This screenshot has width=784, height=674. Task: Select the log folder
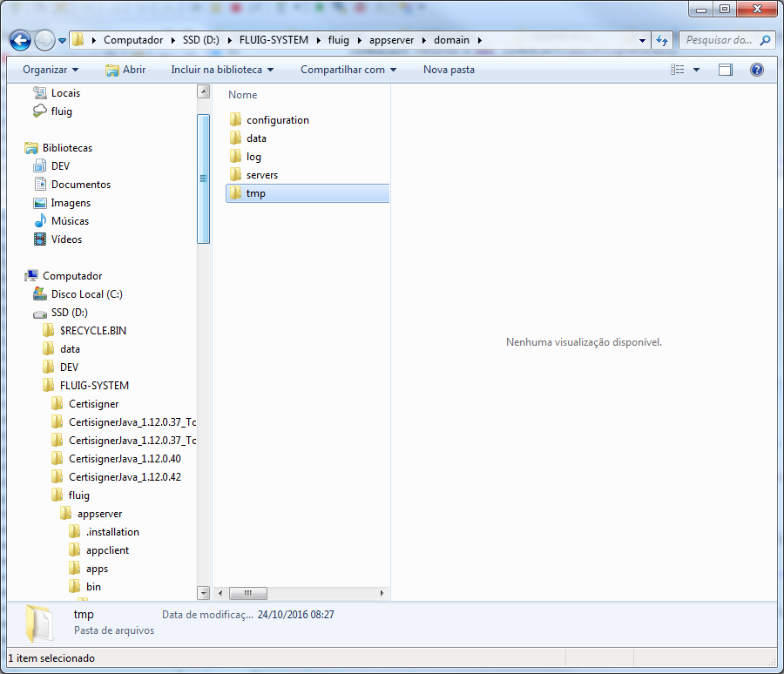[x=253, y=157]
